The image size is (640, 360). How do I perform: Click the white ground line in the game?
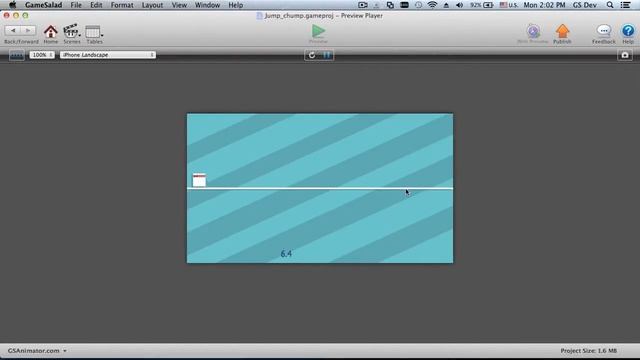click(x=320, y=188)
